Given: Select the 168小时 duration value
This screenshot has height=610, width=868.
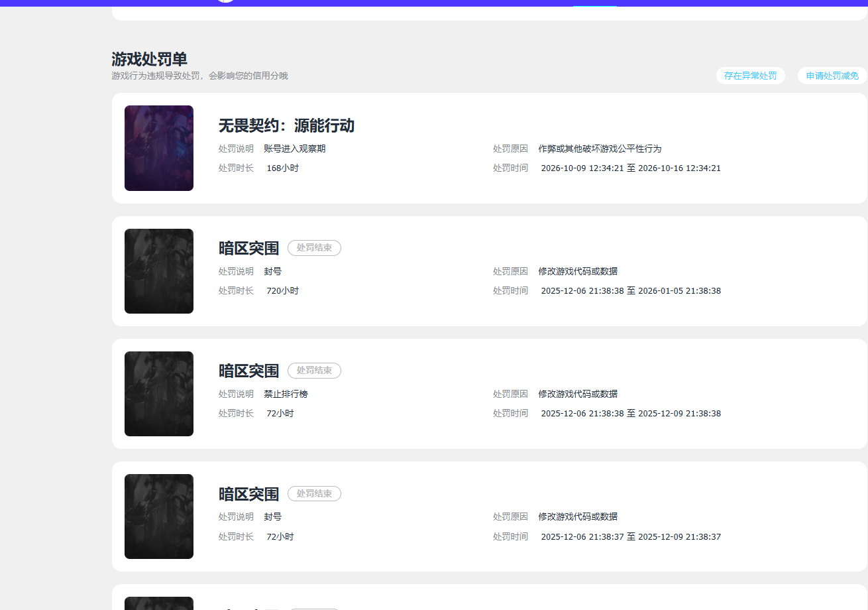Looking at the screenshot, I should (x=283, y=168).
